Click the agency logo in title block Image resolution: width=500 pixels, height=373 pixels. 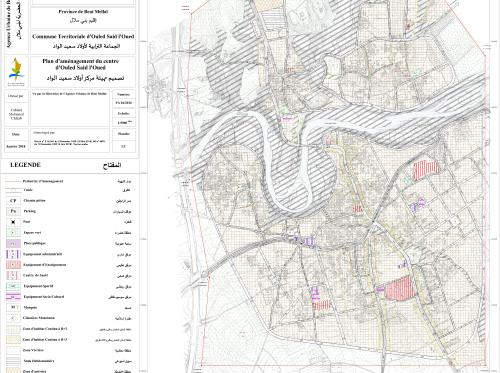tap(16, 72)
